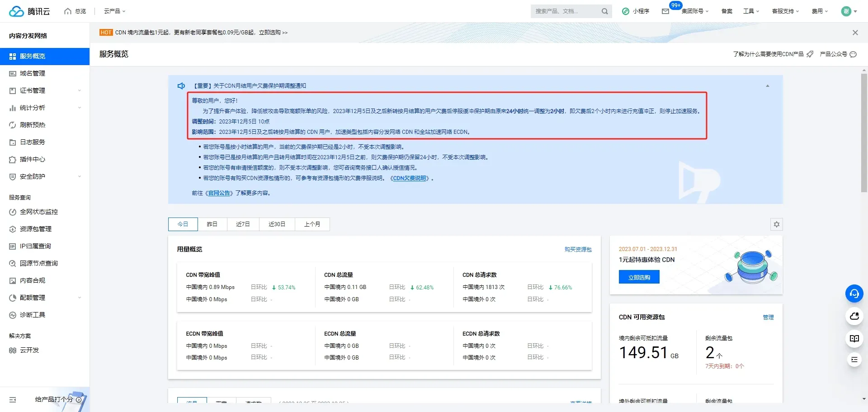Focus the product search input field
The height and width of the screenshot is (412, 868).
565,11
